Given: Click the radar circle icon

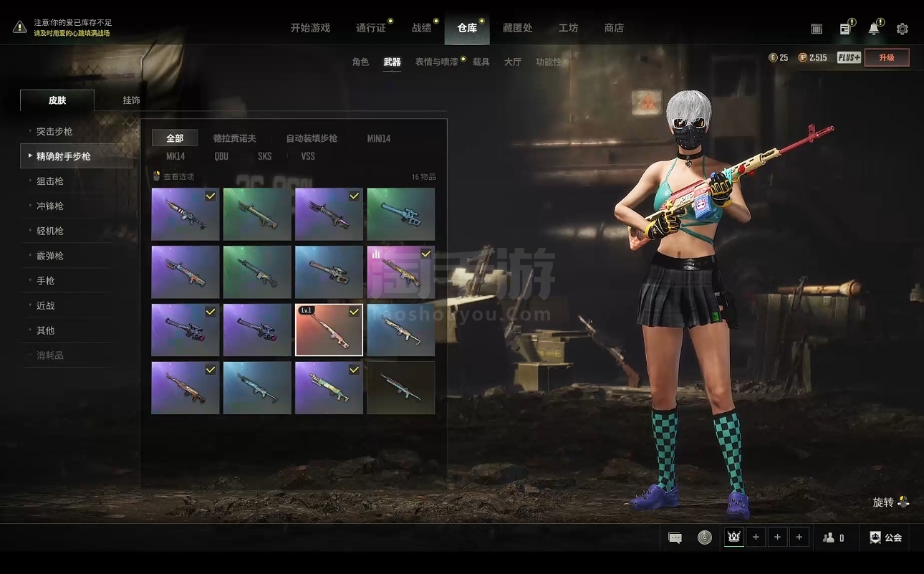Looking at the screenshot, I should tap(705, 537).
